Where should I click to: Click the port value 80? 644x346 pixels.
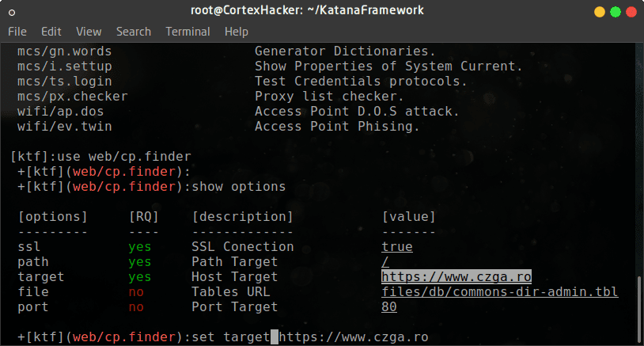(389, 307)
